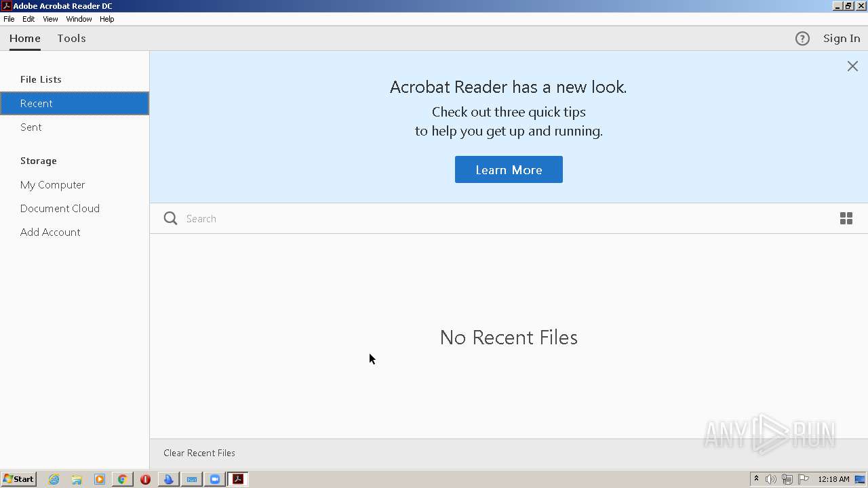Click the volume speaker tray icon
Screen dimensions: 868x488
(771, 479)
